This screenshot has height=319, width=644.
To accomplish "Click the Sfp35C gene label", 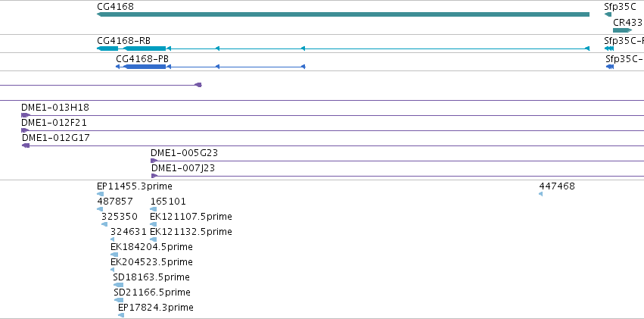I will [x=620, y=7].
